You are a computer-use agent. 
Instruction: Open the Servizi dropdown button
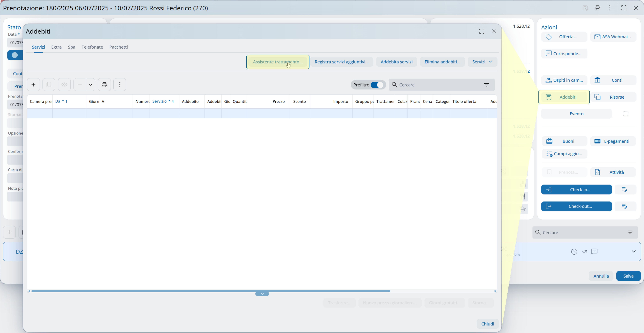pos(482,62)
